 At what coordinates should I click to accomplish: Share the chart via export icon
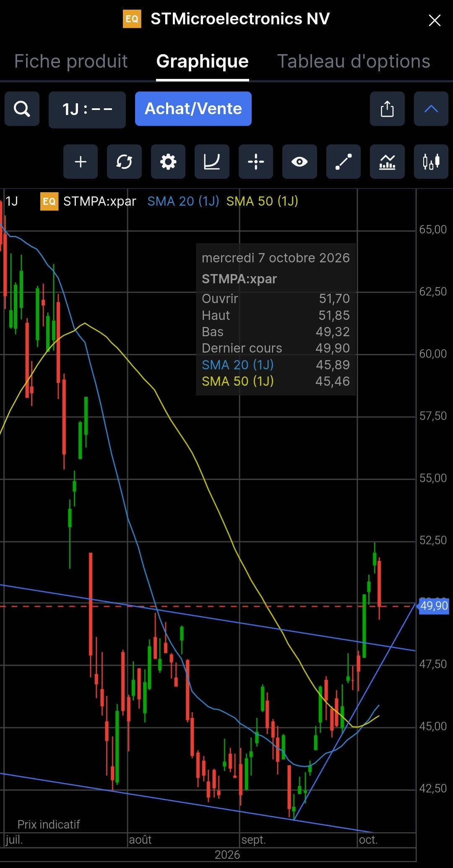[387, 109]
